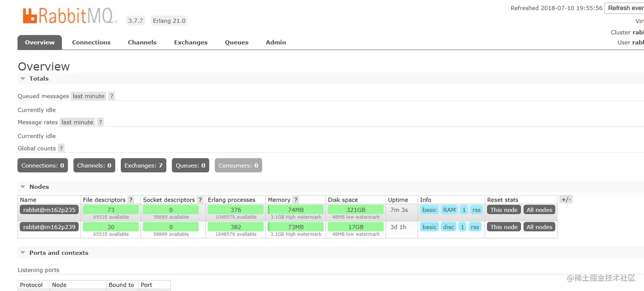The width and height of the screenshot is (644, 291).
Task: Click the 321GB disk space bar
Action: pyautogui.click(x=356, y=210)
